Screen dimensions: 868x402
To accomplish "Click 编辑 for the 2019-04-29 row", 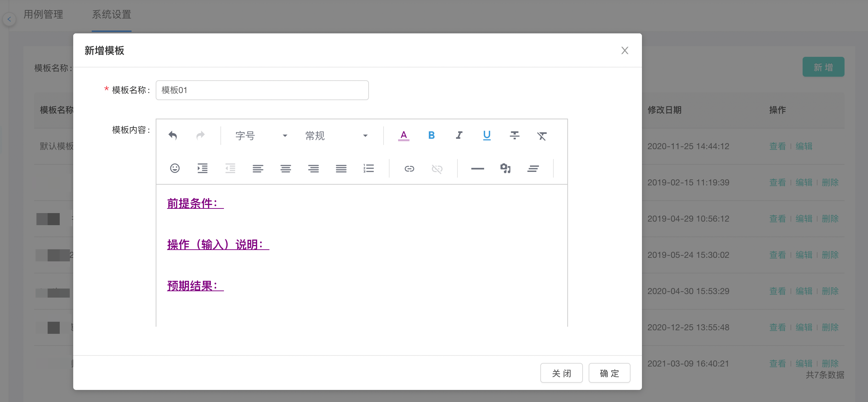I will (x=804, y=219).
